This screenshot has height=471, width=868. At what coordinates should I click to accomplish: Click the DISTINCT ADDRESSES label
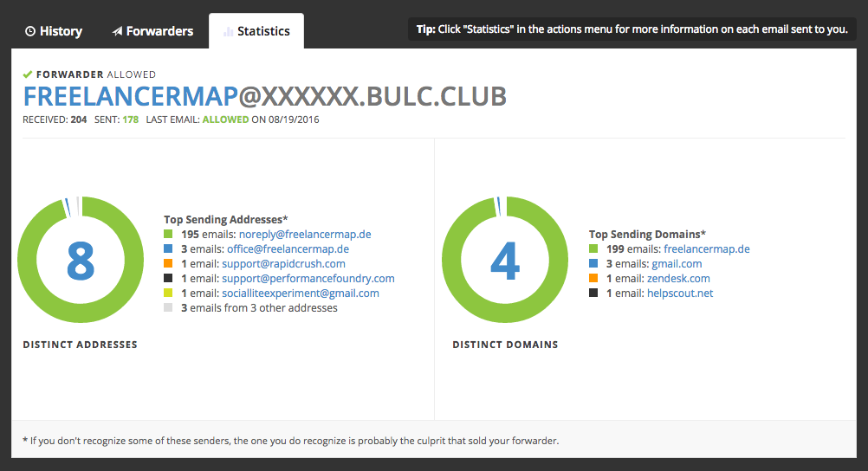click(81, 345)
